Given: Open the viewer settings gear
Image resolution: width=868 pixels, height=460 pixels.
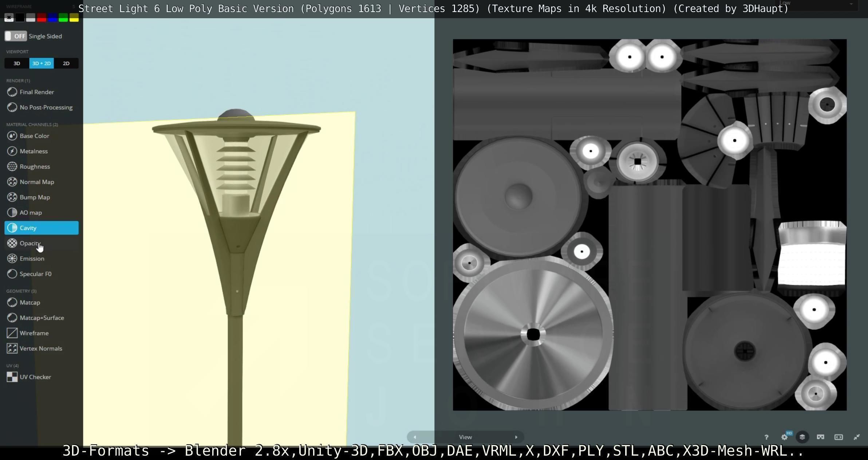Looking at the screenshot, I should click(x=784, y=437).
